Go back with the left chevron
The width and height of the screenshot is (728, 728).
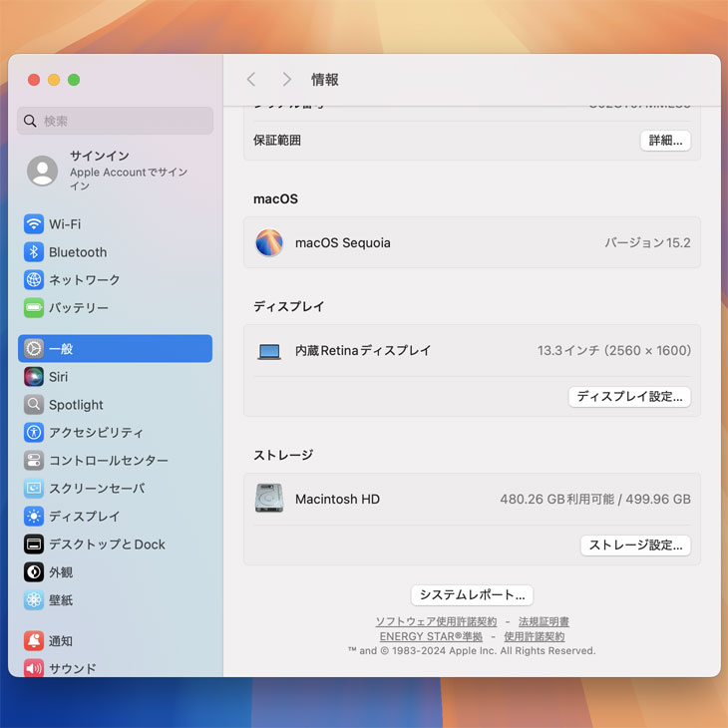point(251,80)
